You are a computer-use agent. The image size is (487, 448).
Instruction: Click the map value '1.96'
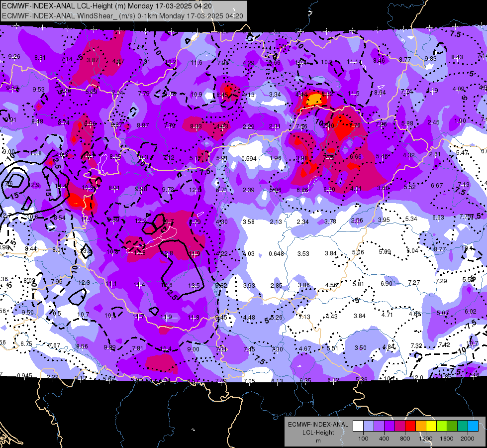tap(276, 158)
